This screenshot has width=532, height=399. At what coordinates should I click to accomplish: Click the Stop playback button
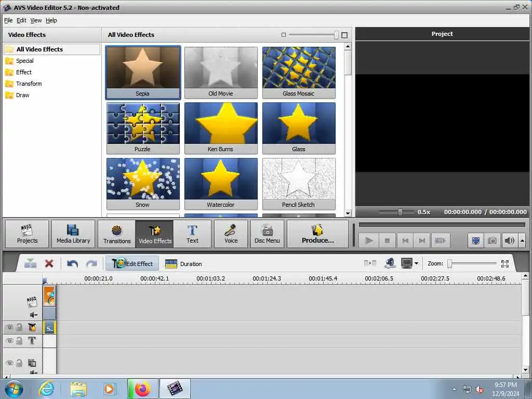tap(387, 241)
